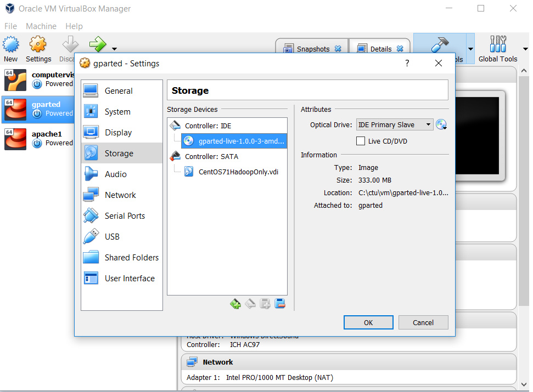Switch to the Snapshots tab

313,49
